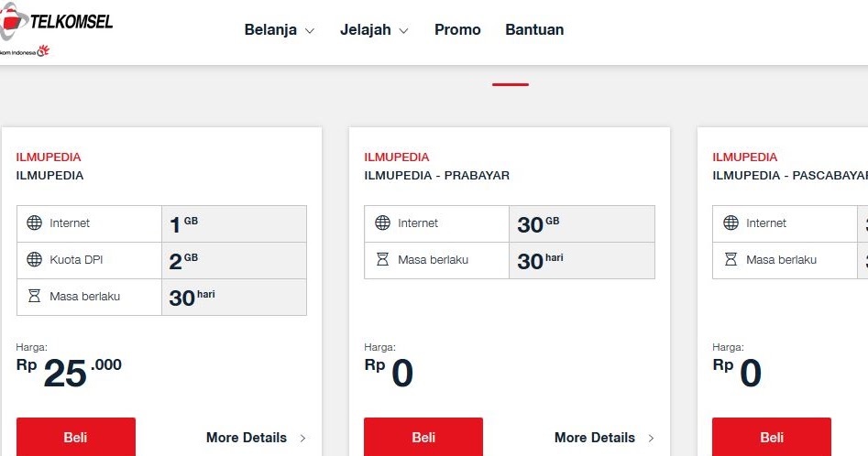Click the Rp 25.000 price text

click(x=69, y=371)
